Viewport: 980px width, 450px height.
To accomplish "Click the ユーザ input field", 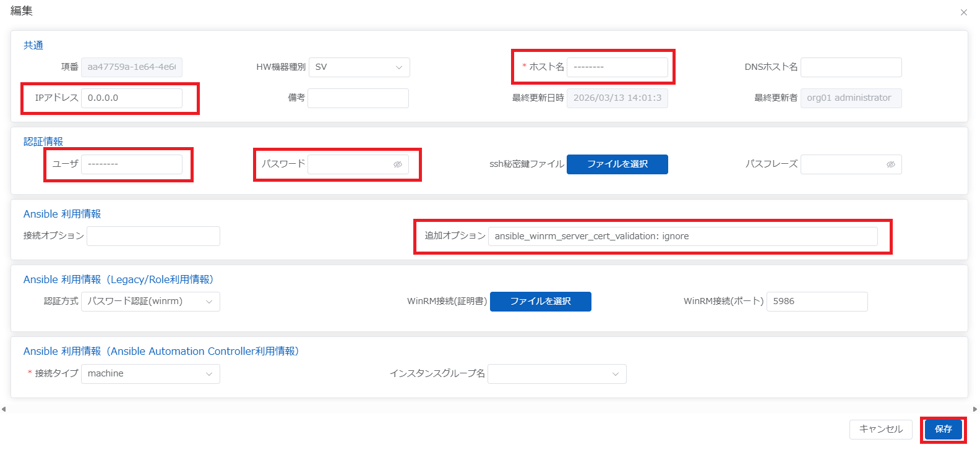I will point(132,164).
